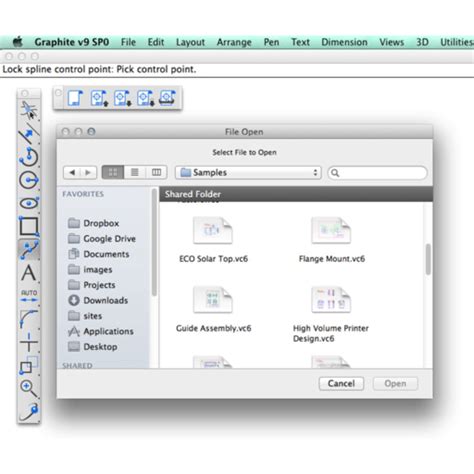
Task: Open the Pen menu
Action: click(x=271, y=42)
